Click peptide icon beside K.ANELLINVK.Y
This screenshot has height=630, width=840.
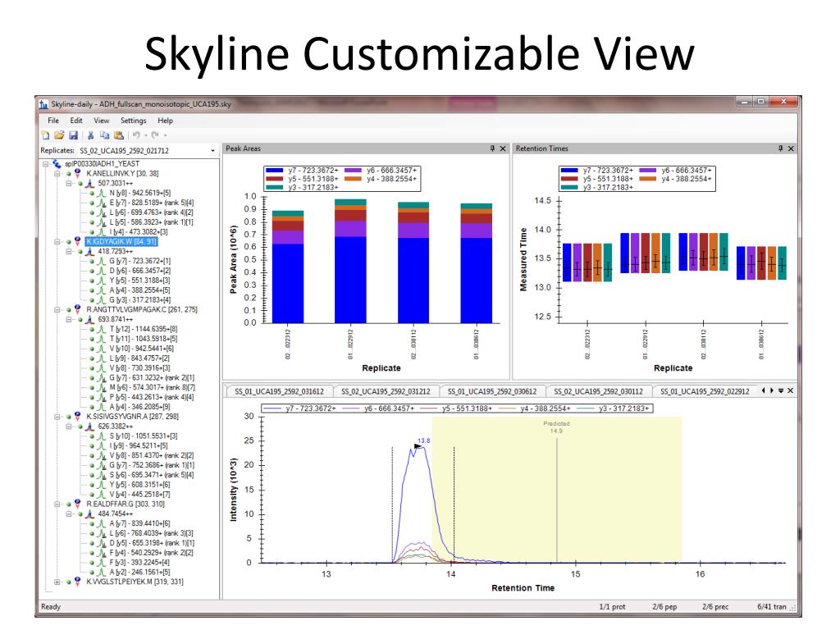[x=78, y=174]
